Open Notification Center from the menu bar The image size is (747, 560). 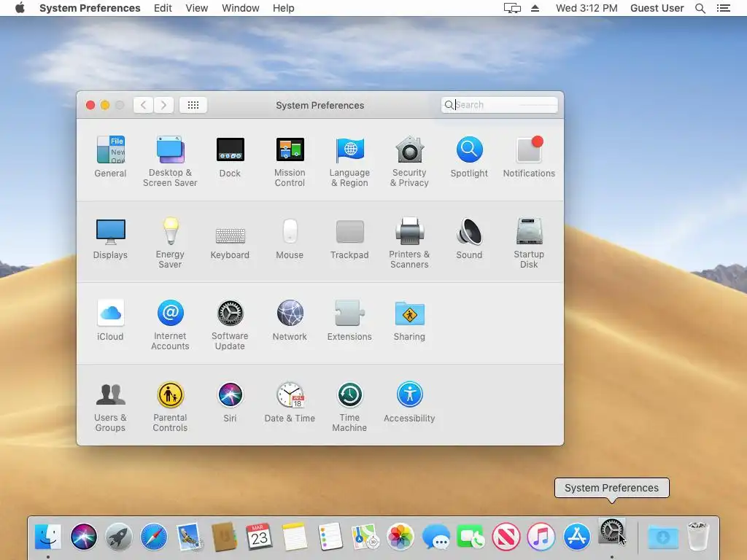coord(724,8)
